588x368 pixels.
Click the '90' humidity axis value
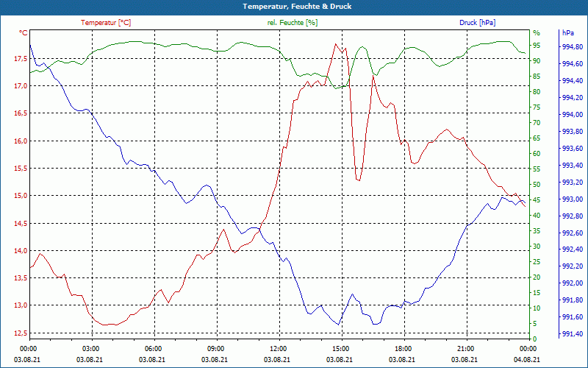coord(537,61)
